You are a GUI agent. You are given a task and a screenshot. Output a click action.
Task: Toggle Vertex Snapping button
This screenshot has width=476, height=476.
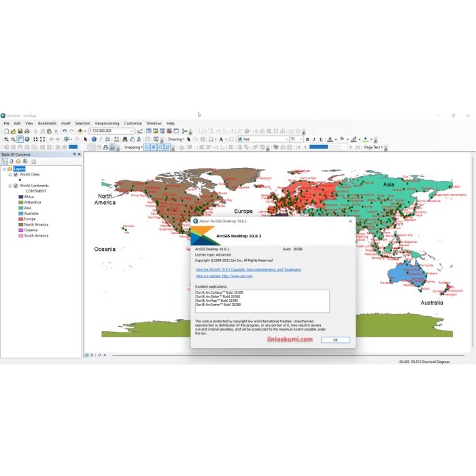coord(160,148)
